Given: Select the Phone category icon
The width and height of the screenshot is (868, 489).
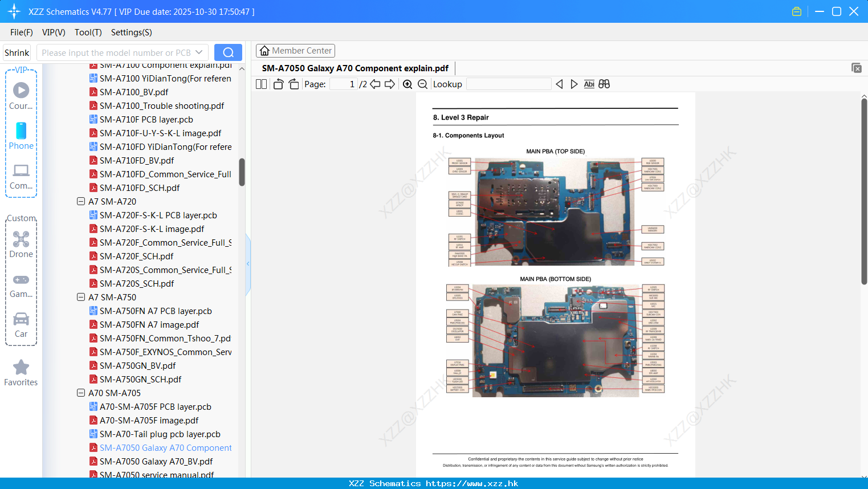Looking at the screenshot, I should 21,136.
